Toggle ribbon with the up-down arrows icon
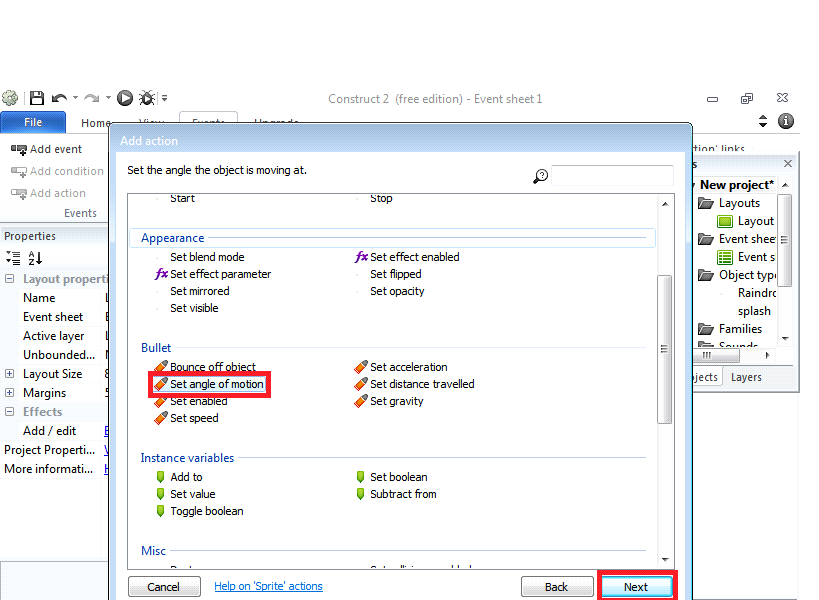Screen dimensions: 819x600 point(763,121)
